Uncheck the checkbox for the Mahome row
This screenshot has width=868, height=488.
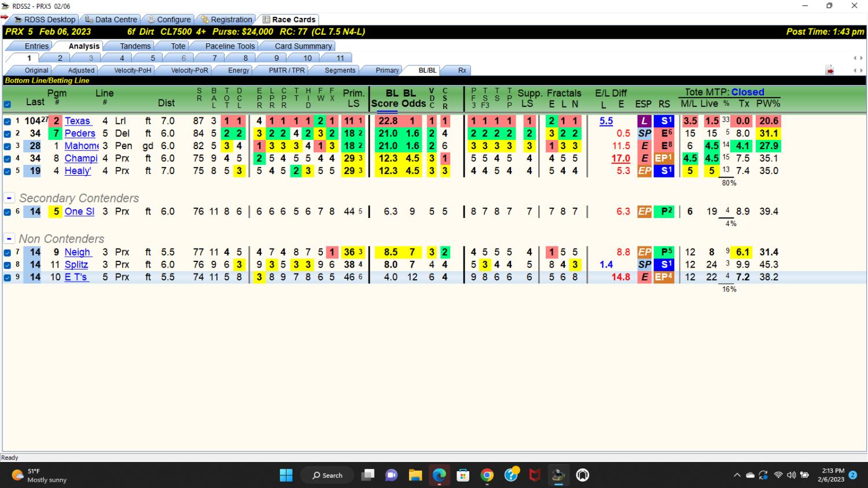[8, 146]
